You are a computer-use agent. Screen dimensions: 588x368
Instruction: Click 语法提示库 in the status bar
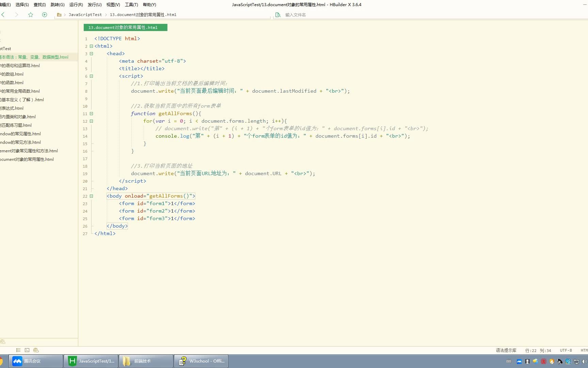[506, 350]
